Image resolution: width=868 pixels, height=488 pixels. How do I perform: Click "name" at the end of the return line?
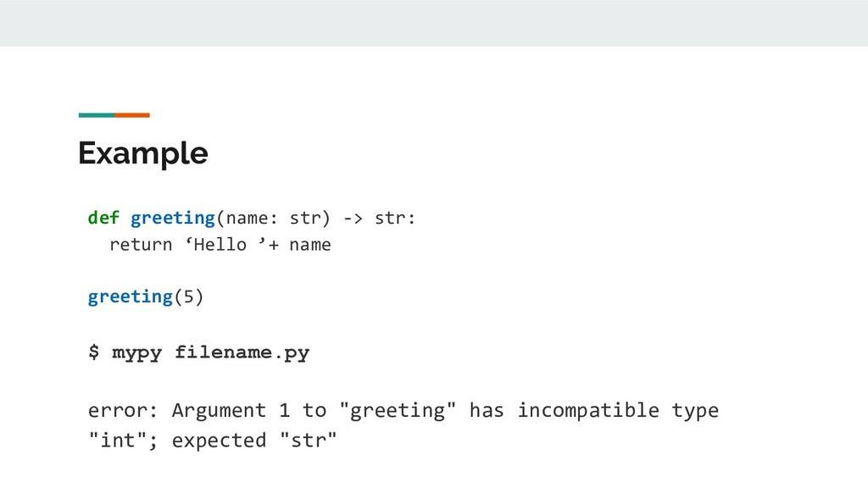[310, 245]
